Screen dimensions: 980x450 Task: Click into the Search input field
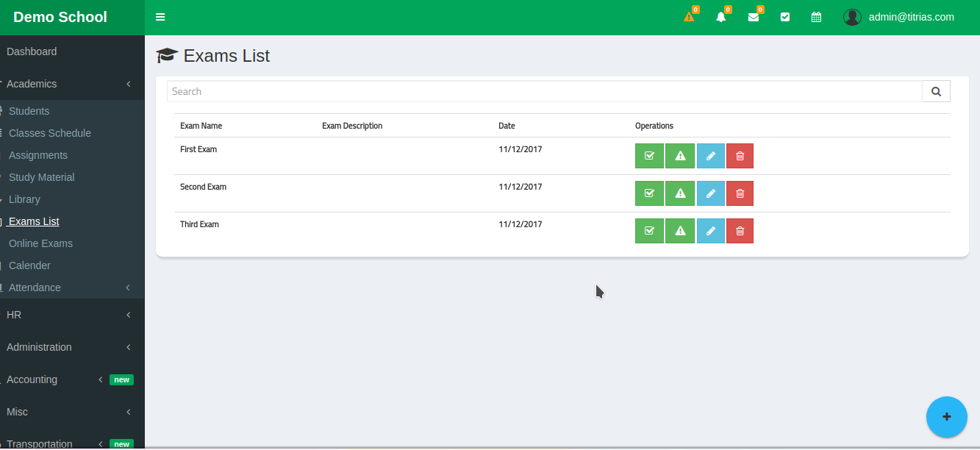[x=545, y=91]
